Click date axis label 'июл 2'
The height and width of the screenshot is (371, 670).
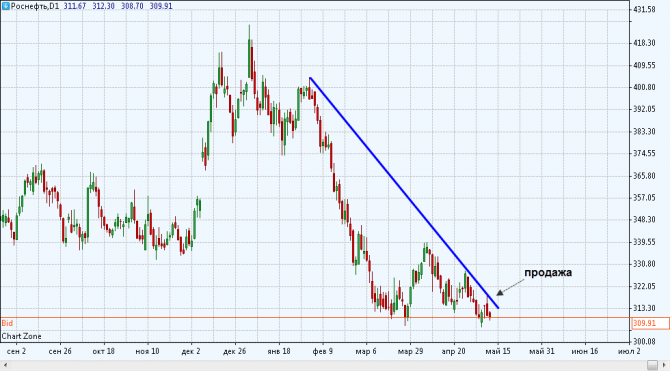[x=629, y=351]
